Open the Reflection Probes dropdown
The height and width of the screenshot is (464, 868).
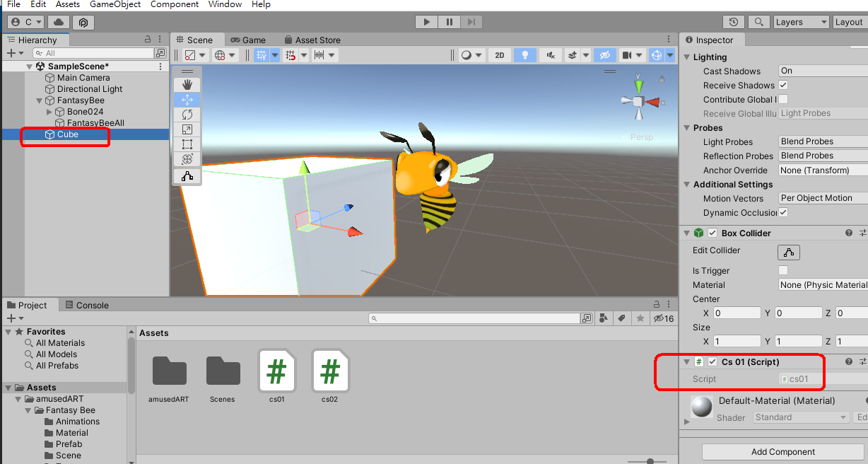point(823,156)
